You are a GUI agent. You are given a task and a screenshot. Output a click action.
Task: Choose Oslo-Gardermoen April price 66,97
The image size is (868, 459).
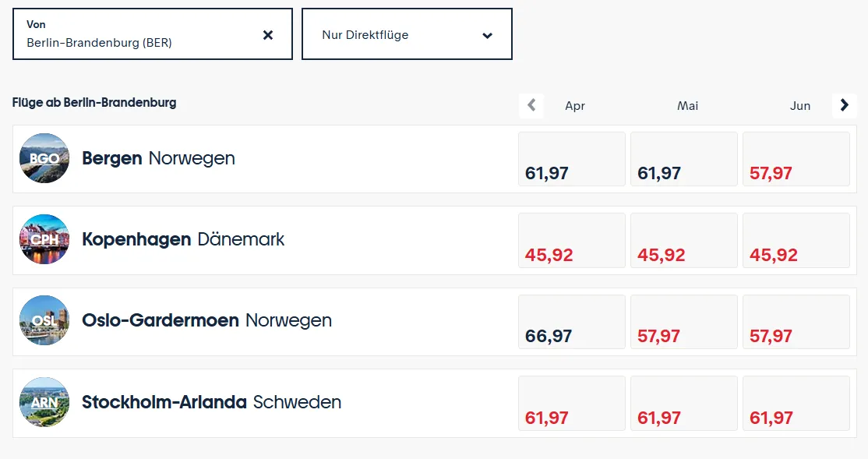pos(572,321)
